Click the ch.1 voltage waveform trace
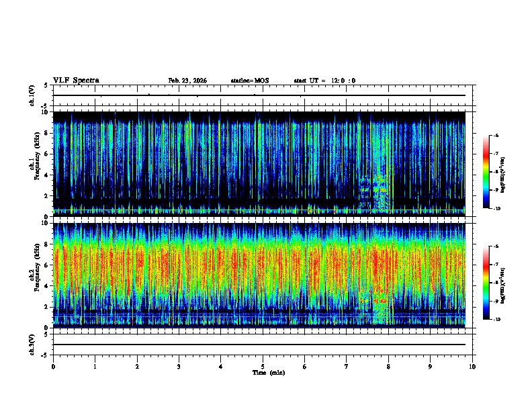 click(259, 95)
